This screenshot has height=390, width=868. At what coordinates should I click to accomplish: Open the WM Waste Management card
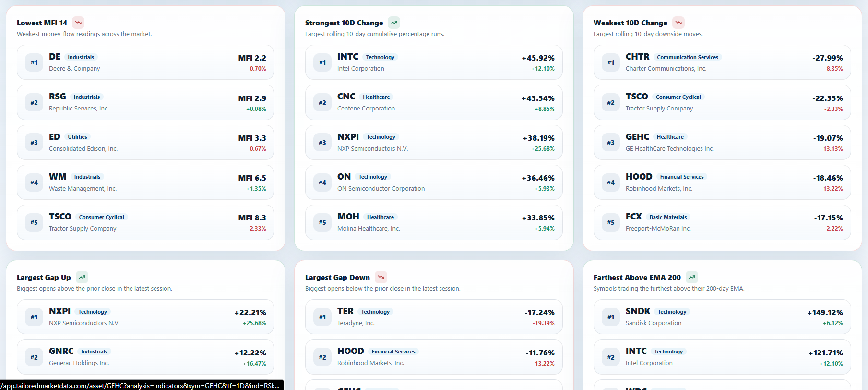tap(145, 183)
